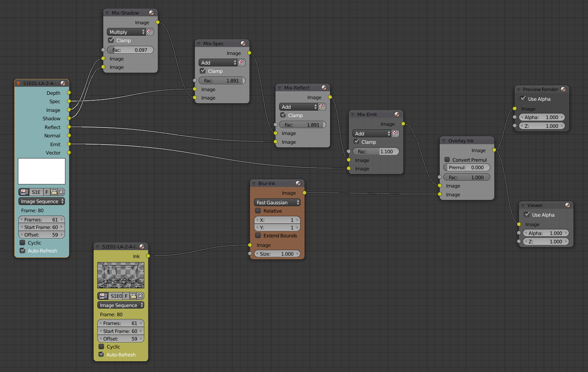Click the Ink image thumbnail preview
Screen dimensions: 588x372
coord(121,275)
